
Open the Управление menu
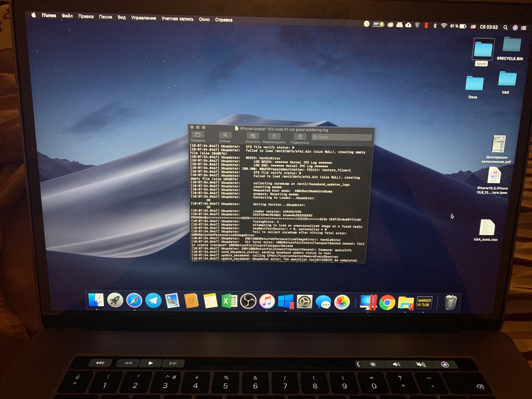[x=143, y=18]
